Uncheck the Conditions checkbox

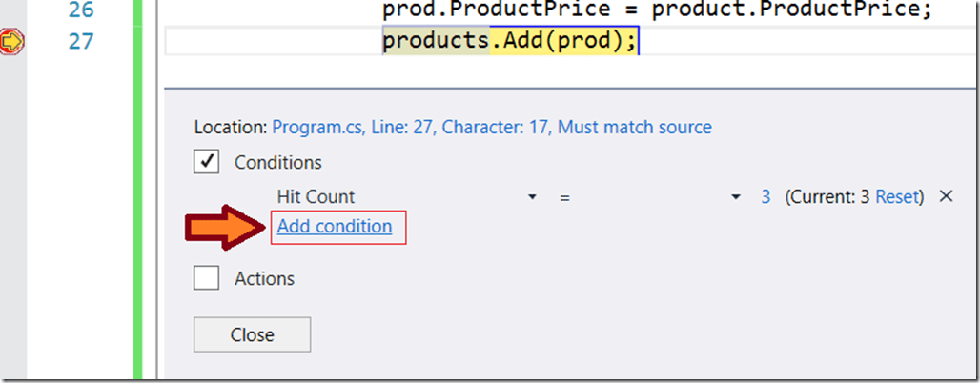pyautogui.click(x=206, y=162)
